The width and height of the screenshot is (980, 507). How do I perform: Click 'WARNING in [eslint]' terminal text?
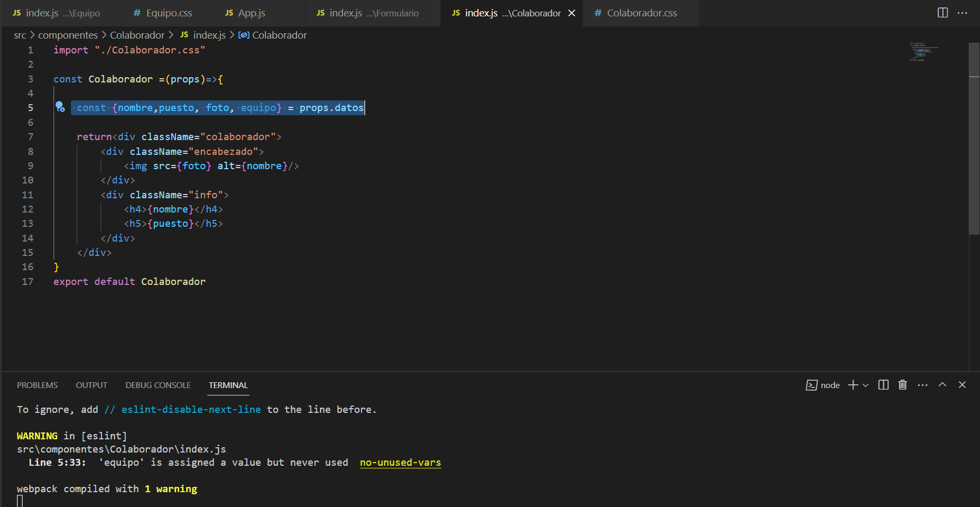[72, 436]
